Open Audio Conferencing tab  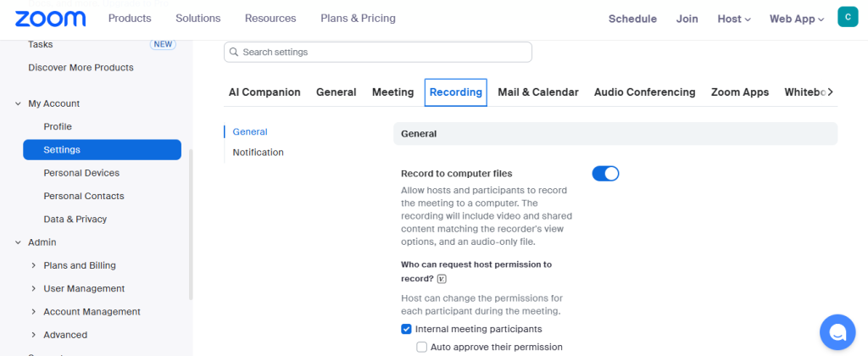coord(645,92)
